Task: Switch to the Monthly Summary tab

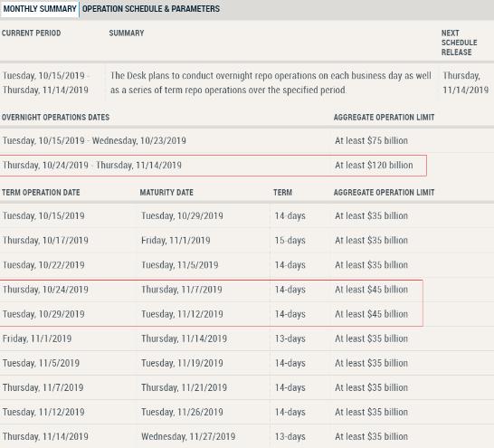Action: click(40, 9)
